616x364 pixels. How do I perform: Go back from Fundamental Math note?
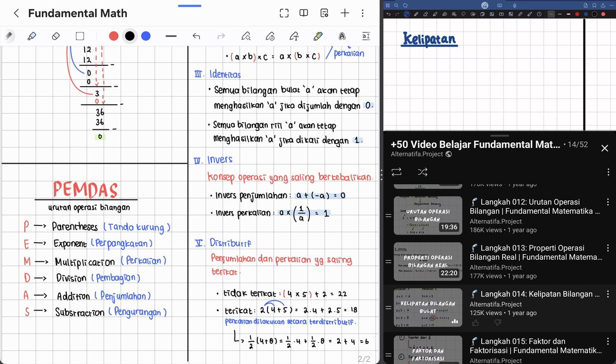pyautogui.click(x=16, y=13)
